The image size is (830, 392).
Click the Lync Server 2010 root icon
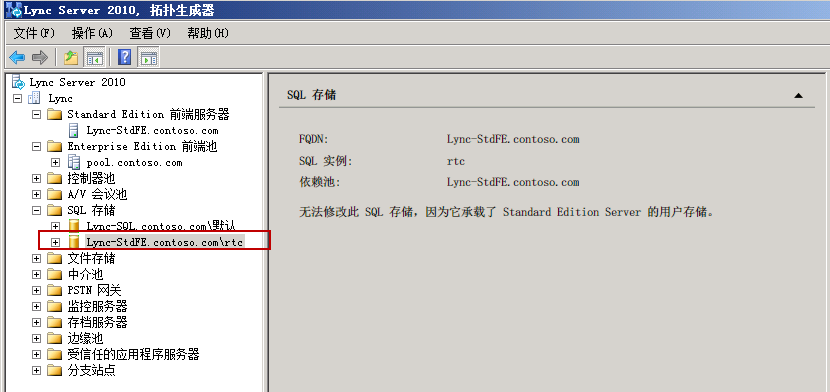(x=19, y=82)
